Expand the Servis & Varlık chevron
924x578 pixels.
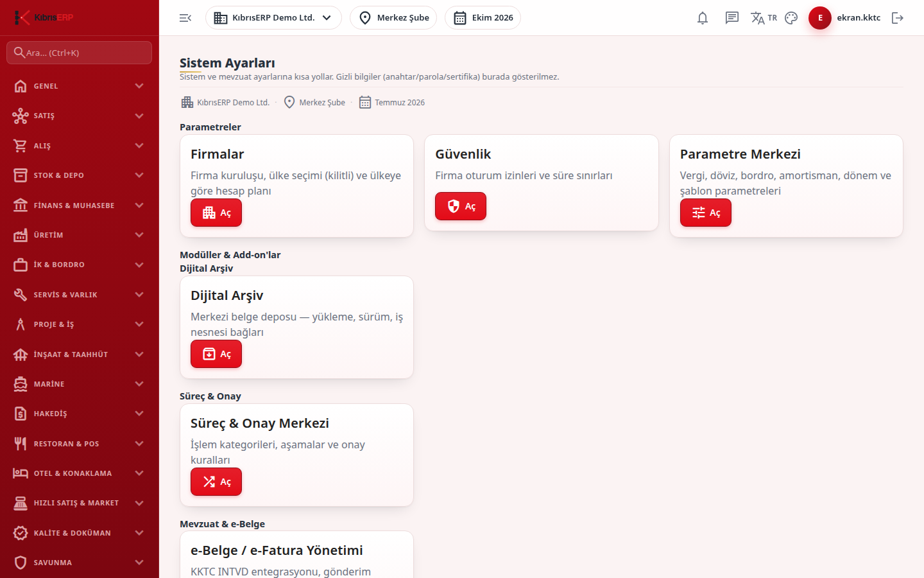[139, 295]
